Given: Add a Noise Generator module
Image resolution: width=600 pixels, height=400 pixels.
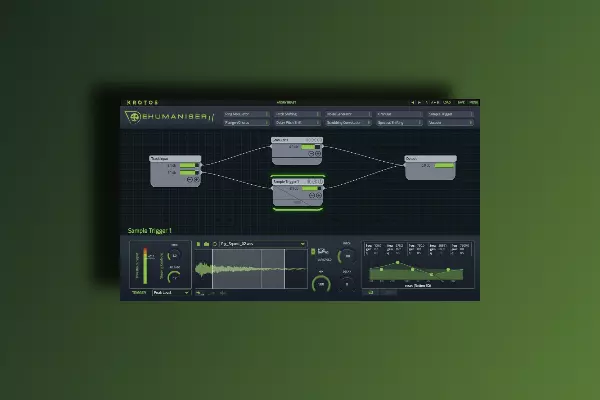Looking at the screenshot, I should (x=348, y=114).
